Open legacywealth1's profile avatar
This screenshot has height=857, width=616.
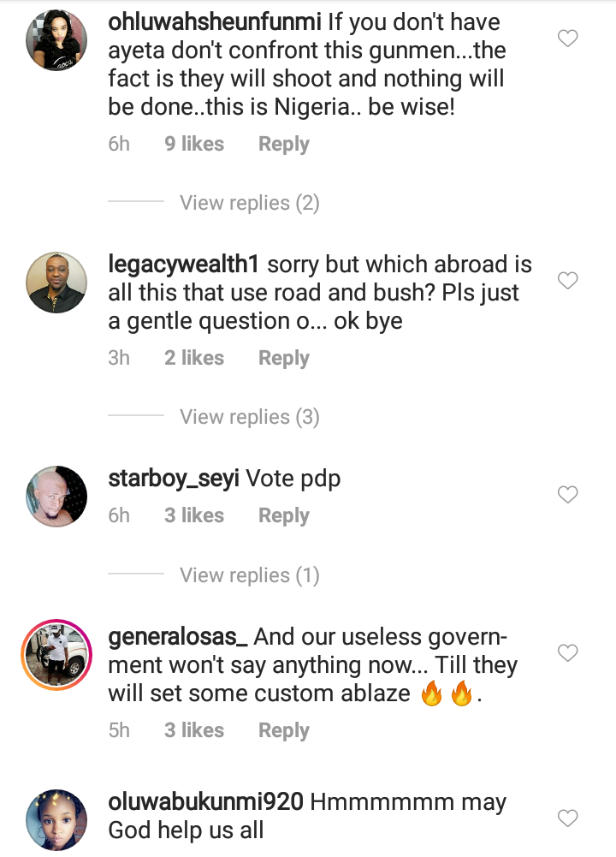56,283
